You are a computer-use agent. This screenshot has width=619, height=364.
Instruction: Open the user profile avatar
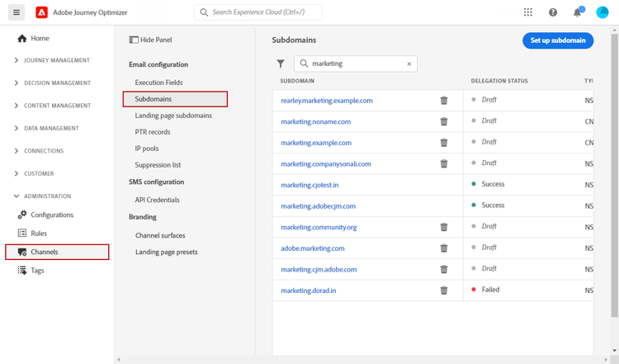(x=602, y=12)
